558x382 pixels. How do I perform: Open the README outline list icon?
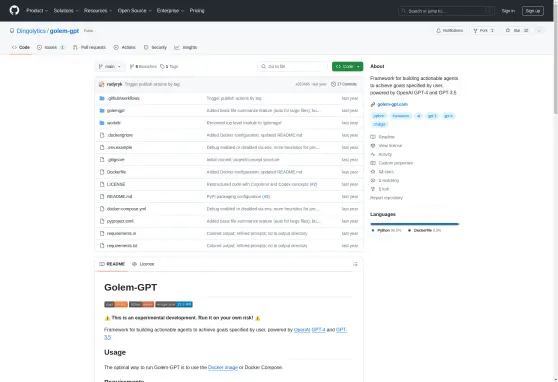355,264
